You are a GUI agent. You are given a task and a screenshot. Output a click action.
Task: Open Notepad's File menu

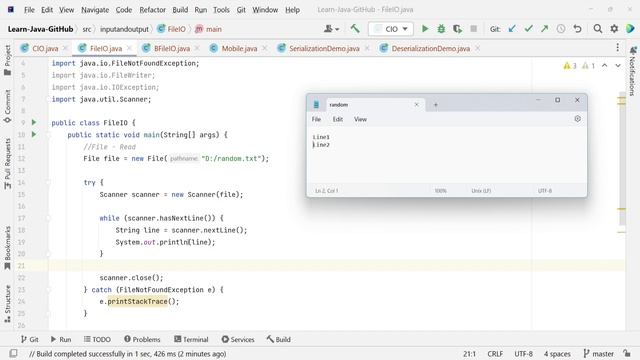click(x=316, y=119)
